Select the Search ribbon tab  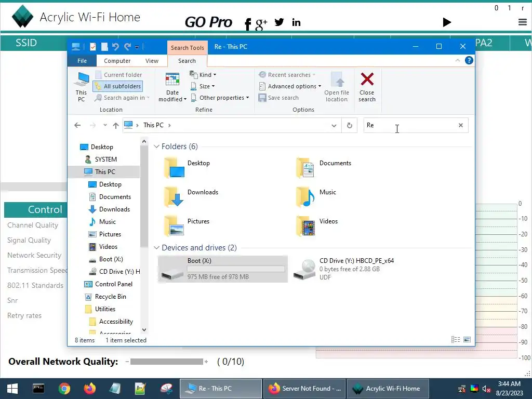187,61
